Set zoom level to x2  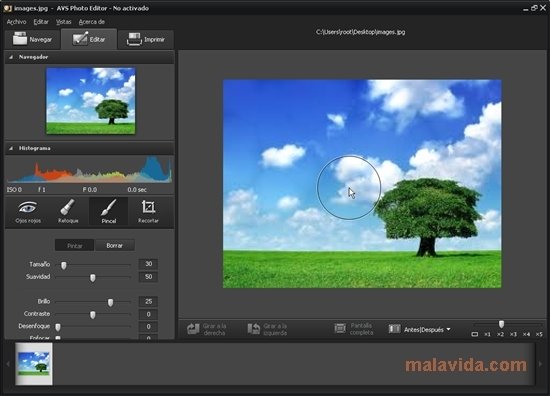coord(500,334)
